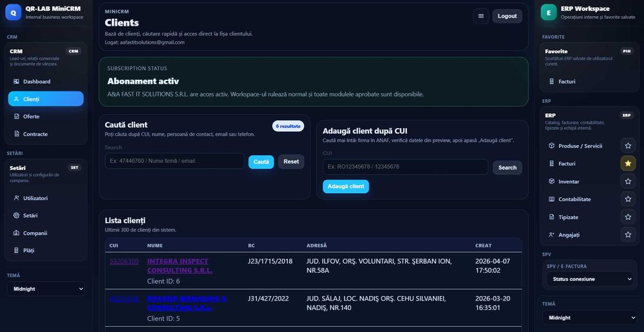Click the Logout button
This screenshot has width=644, height=332.
pos(507,16)
